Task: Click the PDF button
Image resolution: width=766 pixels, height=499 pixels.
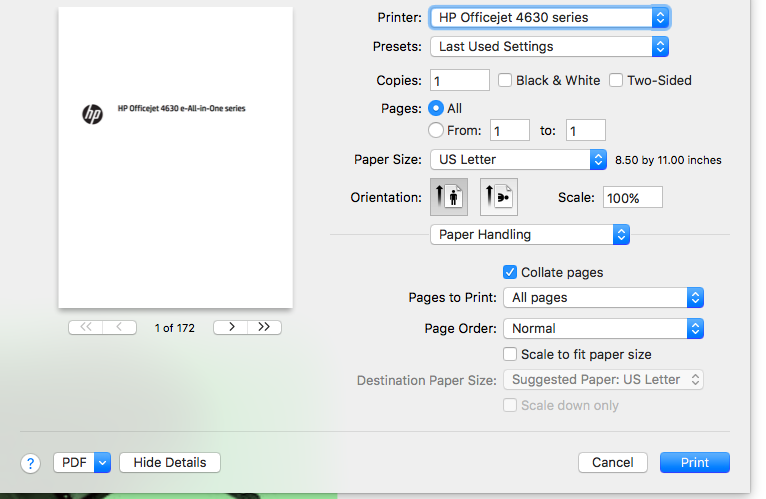Action: [x=74, y=462]
